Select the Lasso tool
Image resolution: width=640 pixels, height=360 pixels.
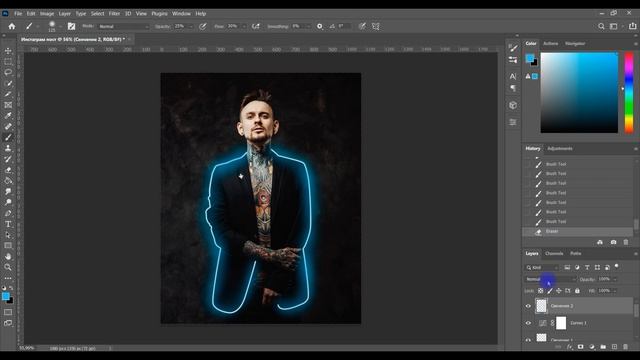[x=8, y=72]
